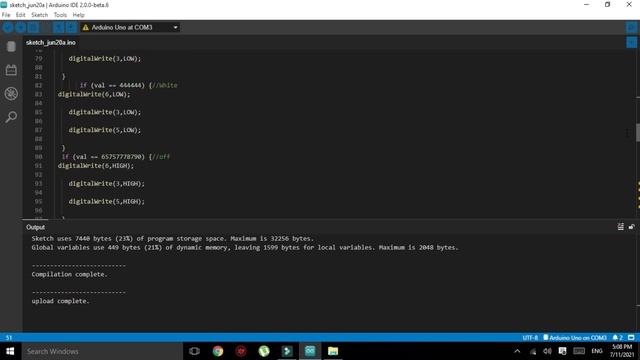Viewport: 640px width, 360px height.
Task: Open File Explorer from the taskbar
Action: (x=333, y=351)
